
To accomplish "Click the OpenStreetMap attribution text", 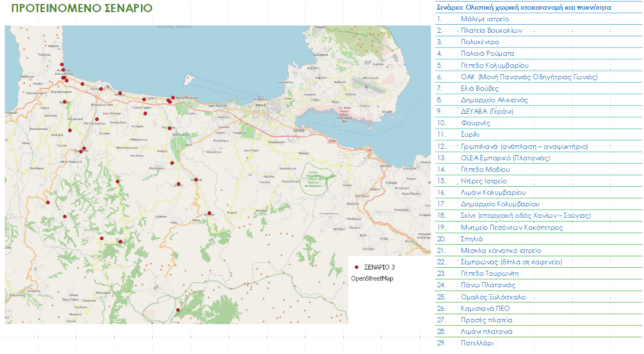I will 372,279.
